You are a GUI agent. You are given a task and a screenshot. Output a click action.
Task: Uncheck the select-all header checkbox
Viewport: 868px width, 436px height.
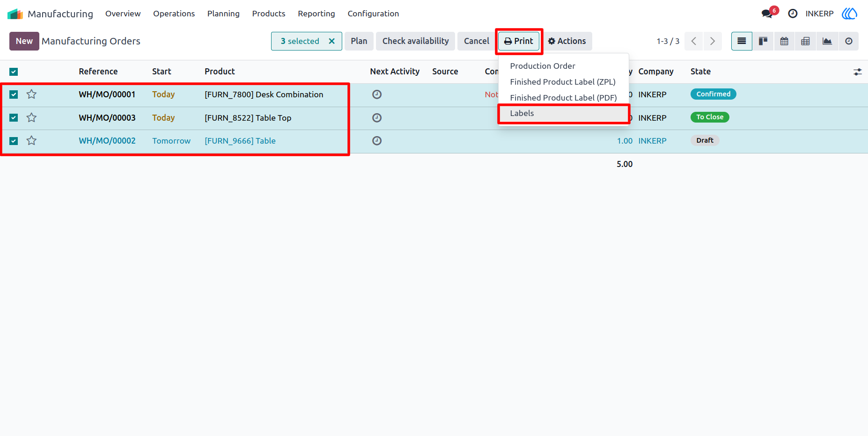coord(14,72)
